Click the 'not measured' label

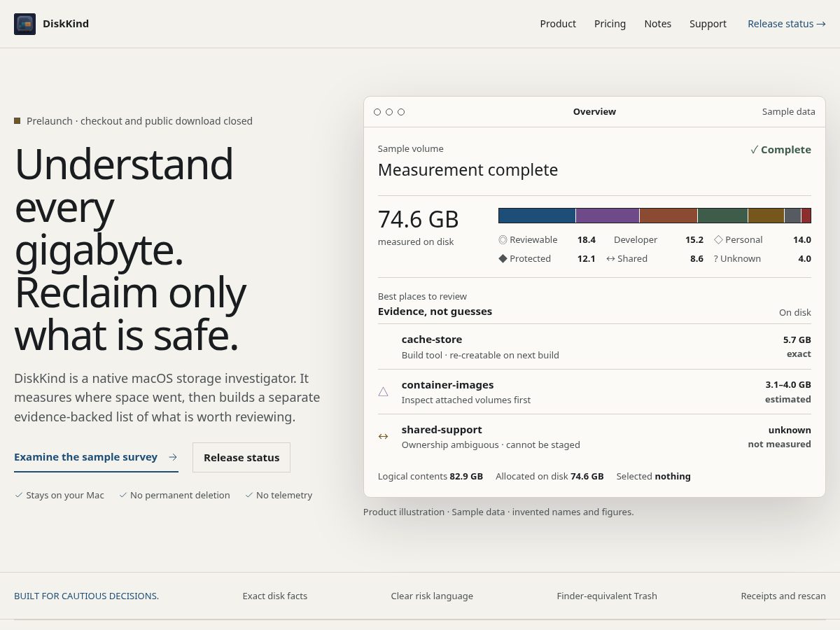click(x=779, y=444)
